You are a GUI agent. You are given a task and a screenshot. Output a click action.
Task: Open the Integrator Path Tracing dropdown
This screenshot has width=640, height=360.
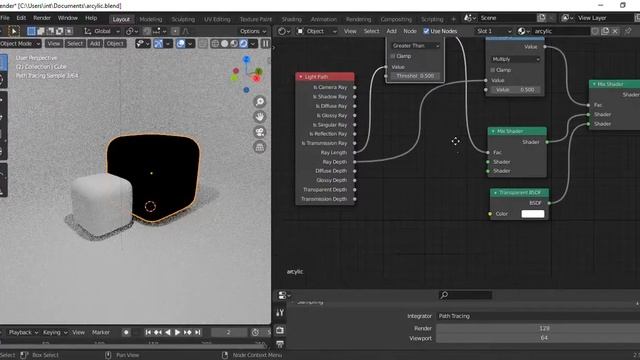pyautogui.click(x=538, y=316)
